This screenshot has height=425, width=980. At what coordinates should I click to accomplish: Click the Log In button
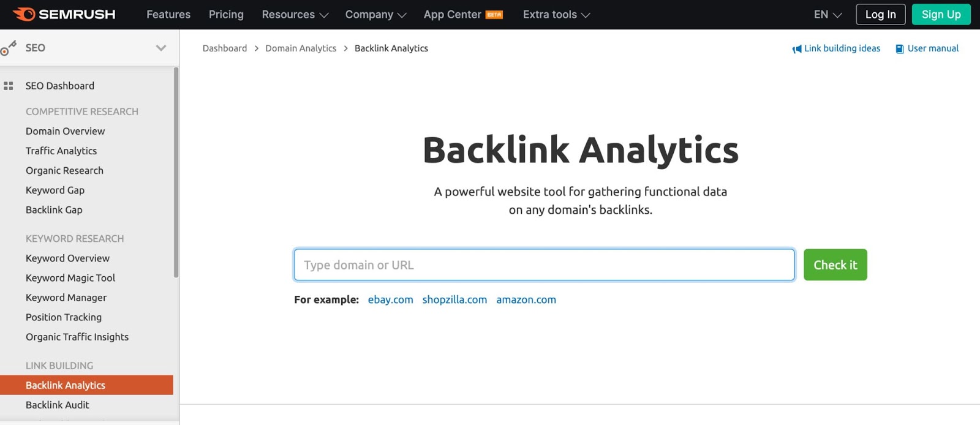pos(880,15)
